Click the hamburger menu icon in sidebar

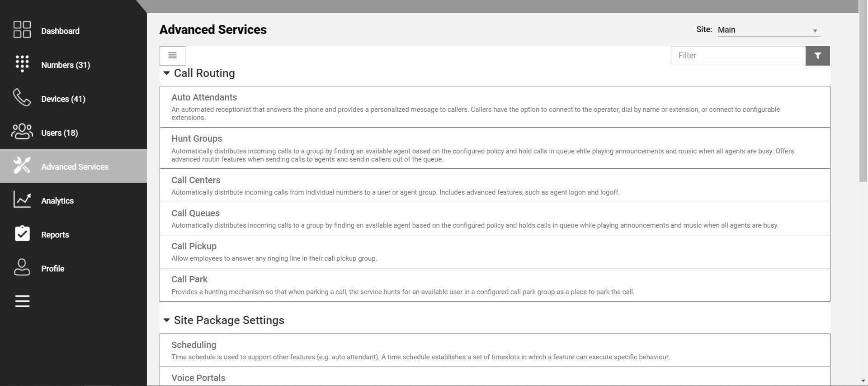point(22,301)
